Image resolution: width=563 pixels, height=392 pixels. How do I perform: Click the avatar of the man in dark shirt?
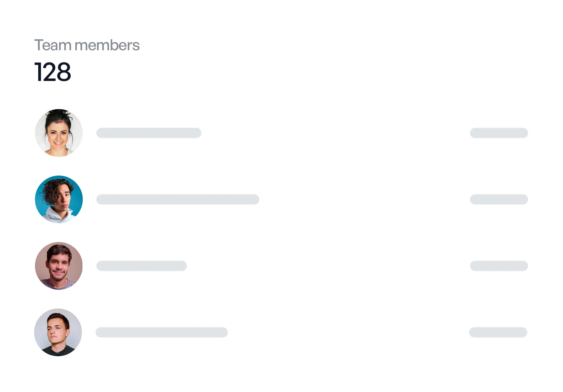pos(58,332)
